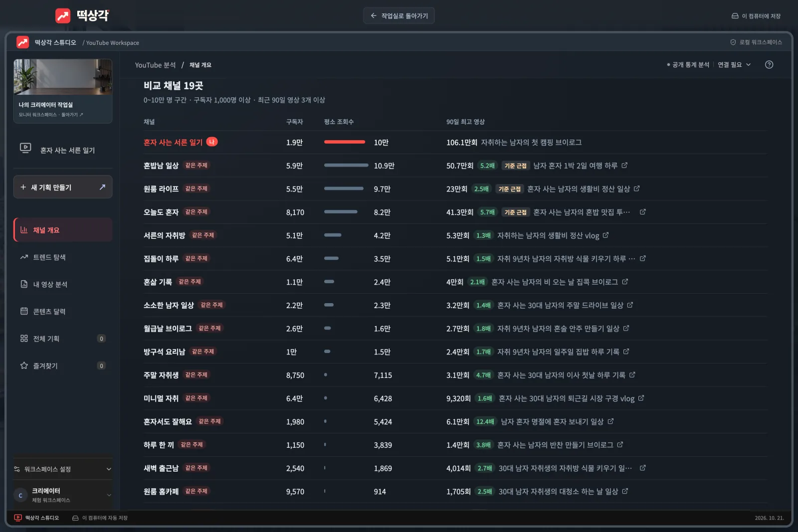Open the help question-mark icon
The image size is (798, 532).
(x=769, y=65)
